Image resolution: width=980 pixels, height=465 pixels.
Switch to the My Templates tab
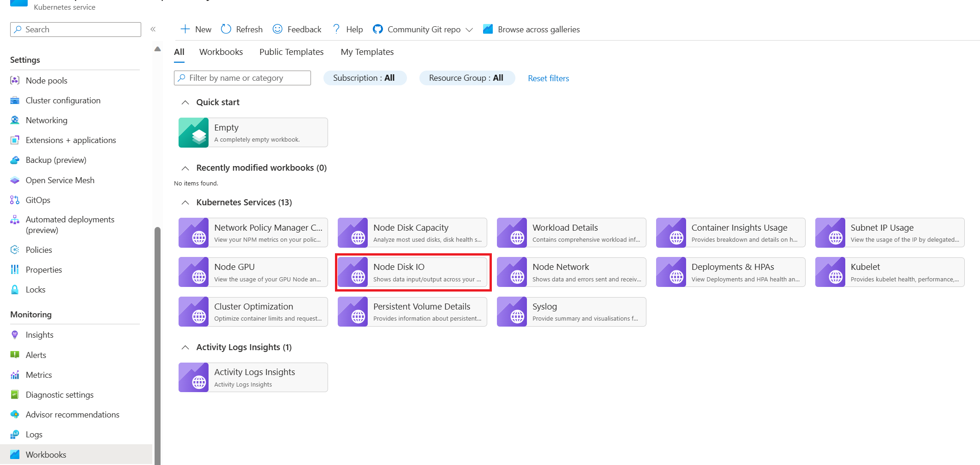click(367, 52)
